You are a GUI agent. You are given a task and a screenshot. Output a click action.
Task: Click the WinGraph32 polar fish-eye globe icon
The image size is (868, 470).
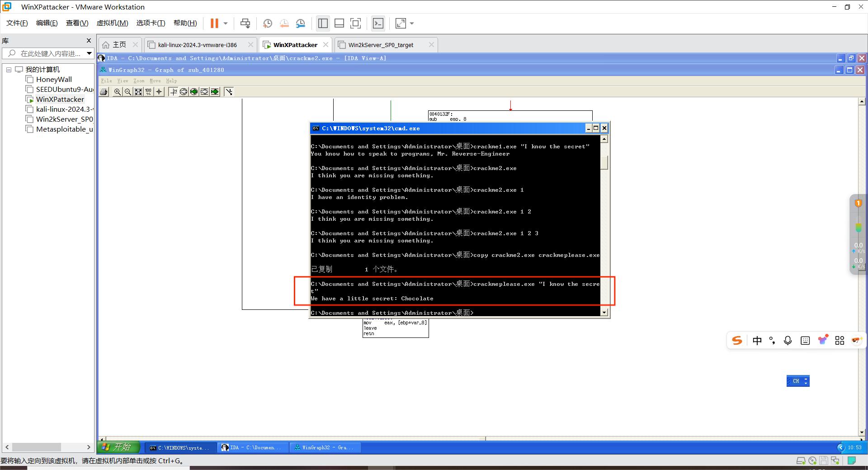click(184, 92)
